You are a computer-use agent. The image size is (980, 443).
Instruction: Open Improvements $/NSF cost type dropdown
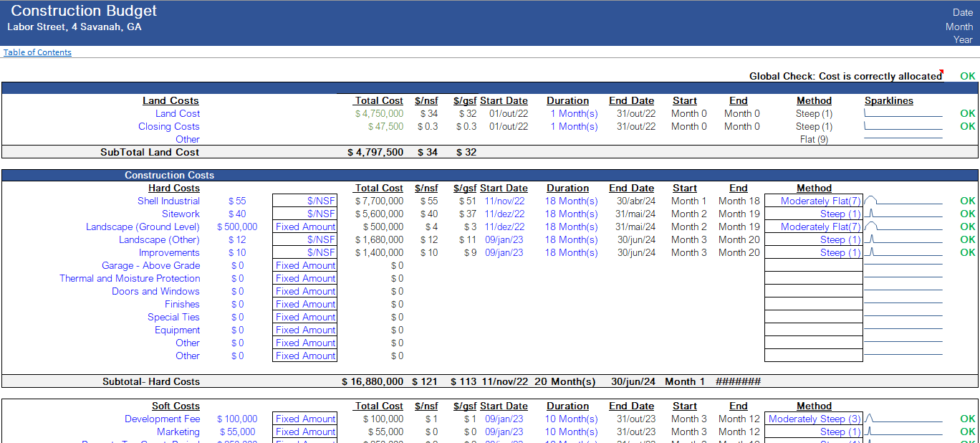click(x=304, y=253)
